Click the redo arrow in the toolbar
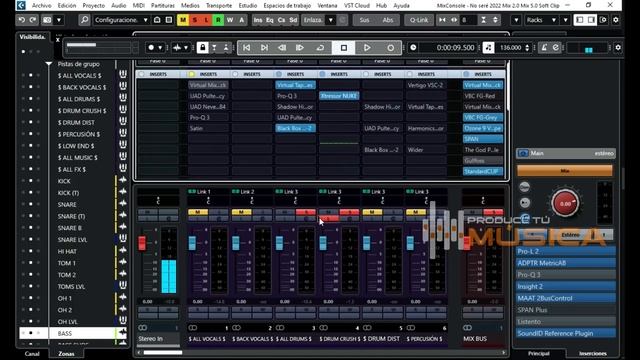The height and width of the screenshot is (360, 640). coord(33,20)
